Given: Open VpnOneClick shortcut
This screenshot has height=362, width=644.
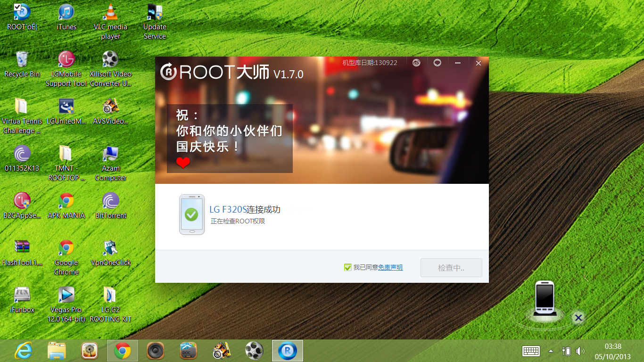Looking at the screenshot, I should (x=110, y=253).
